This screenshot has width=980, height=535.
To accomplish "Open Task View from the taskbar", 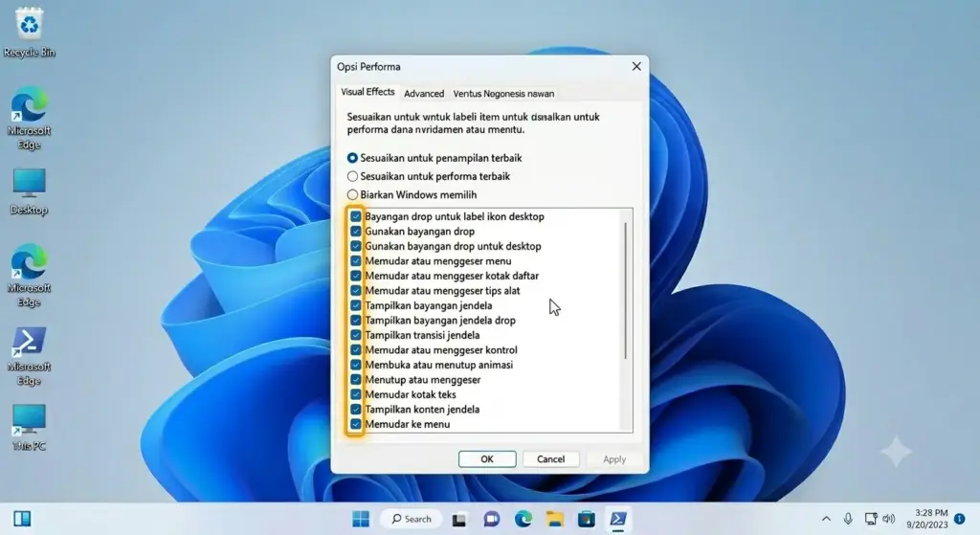I will (459, 520).
